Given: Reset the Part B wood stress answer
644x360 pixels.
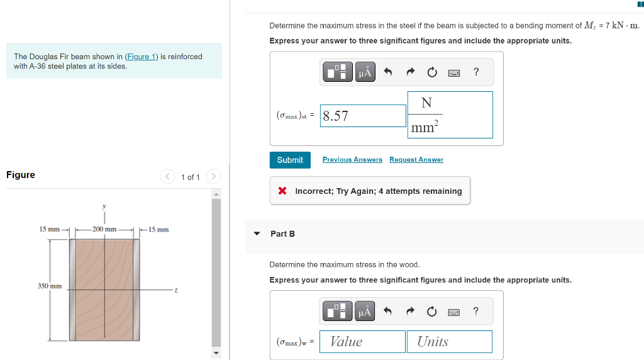Looking at the screenshot, I should [431, 312].
